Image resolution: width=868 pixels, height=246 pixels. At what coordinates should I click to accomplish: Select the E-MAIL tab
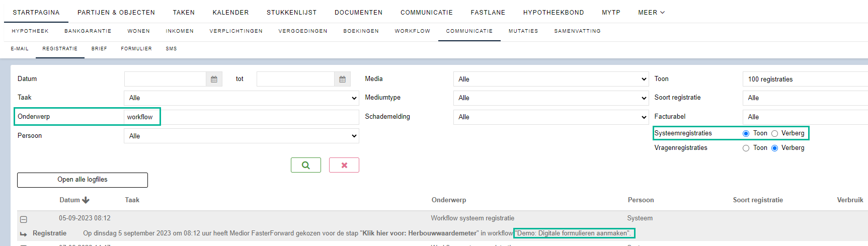[x=20, y=49]
